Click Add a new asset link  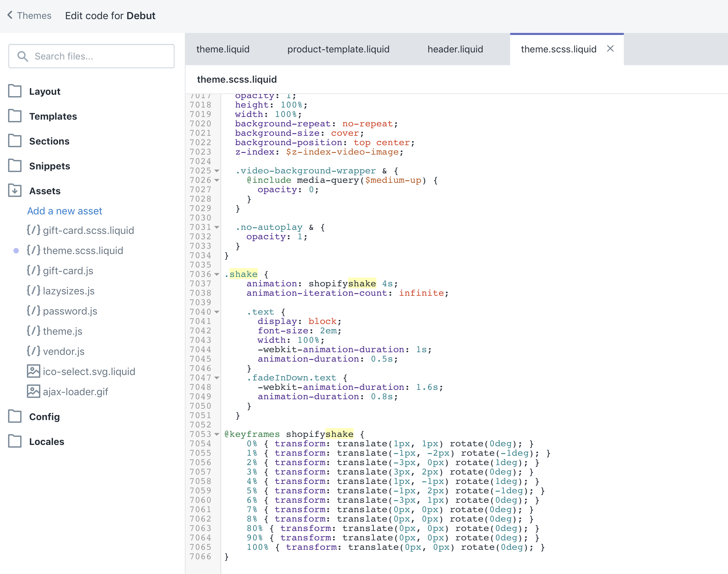coord(65,211)
